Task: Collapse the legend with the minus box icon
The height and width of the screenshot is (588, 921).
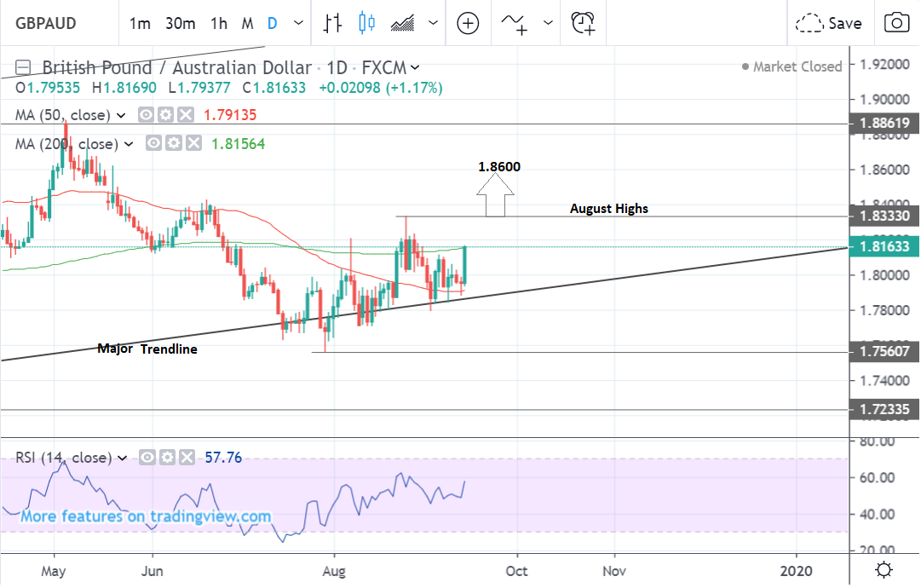Action: [x=23, y=67]
